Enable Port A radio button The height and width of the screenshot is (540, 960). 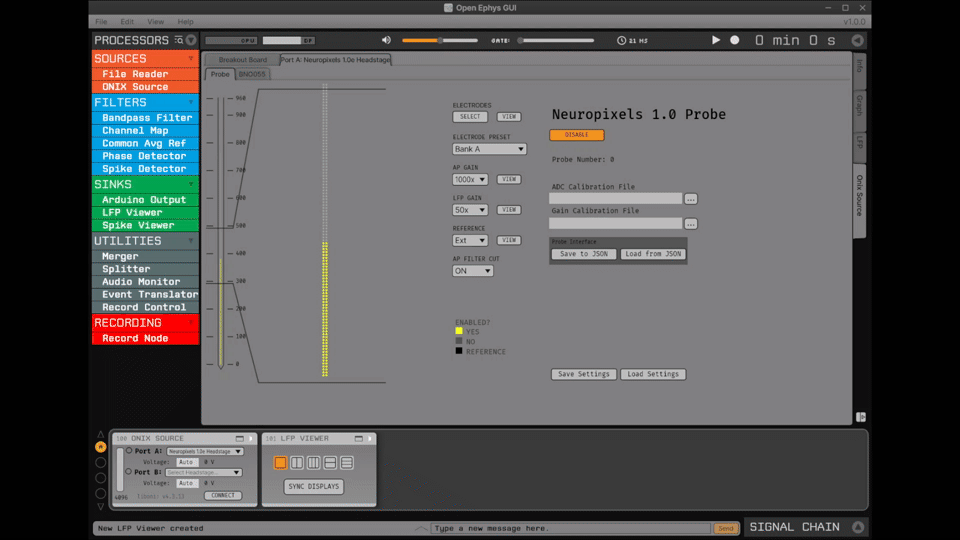(x=129, y=451)
